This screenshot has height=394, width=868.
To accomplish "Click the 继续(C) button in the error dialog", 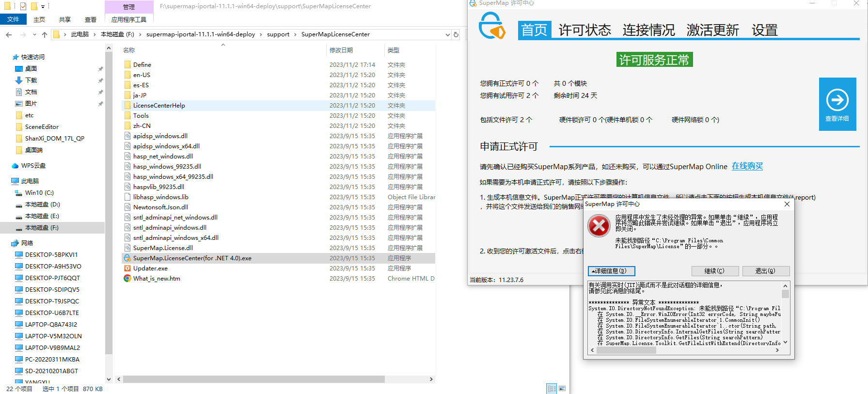I will tap(715, 271).
